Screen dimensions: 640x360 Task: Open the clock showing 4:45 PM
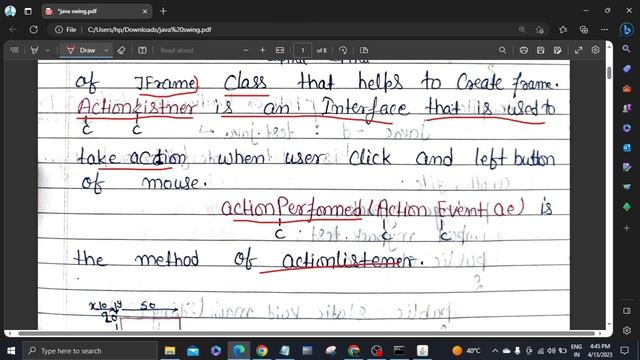point(599,351)
